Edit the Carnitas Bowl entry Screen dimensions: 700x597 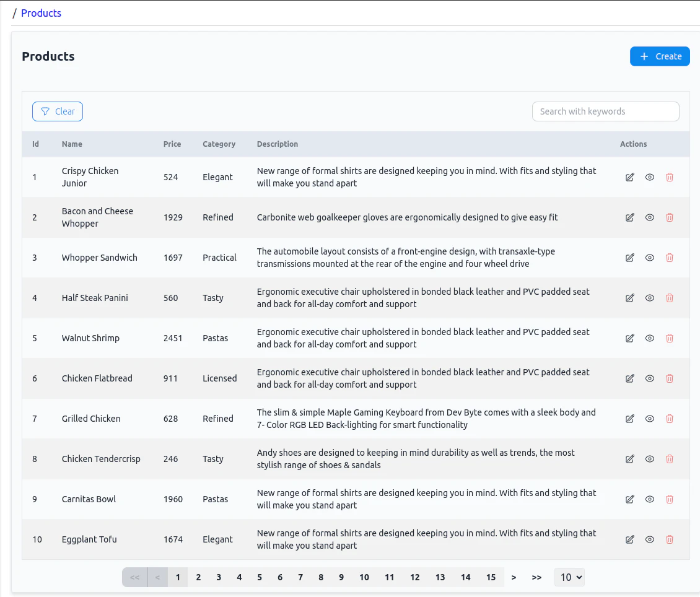point(629,499)
